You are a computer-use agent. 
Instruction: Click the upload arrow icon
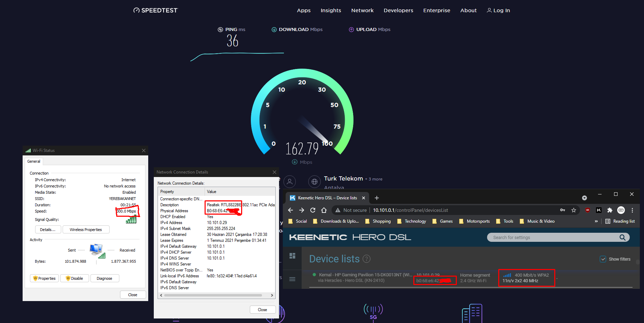[x=351, y=30]
